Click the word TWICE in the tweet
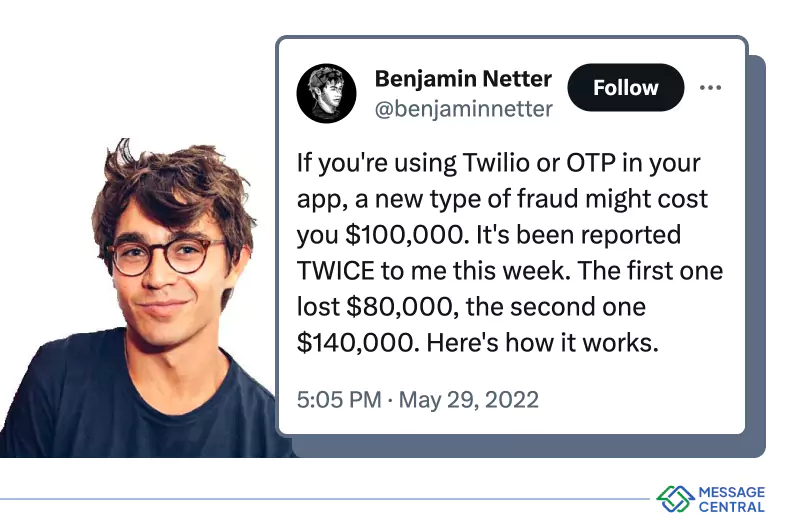 pyautogui.click(x=335, y=271)
